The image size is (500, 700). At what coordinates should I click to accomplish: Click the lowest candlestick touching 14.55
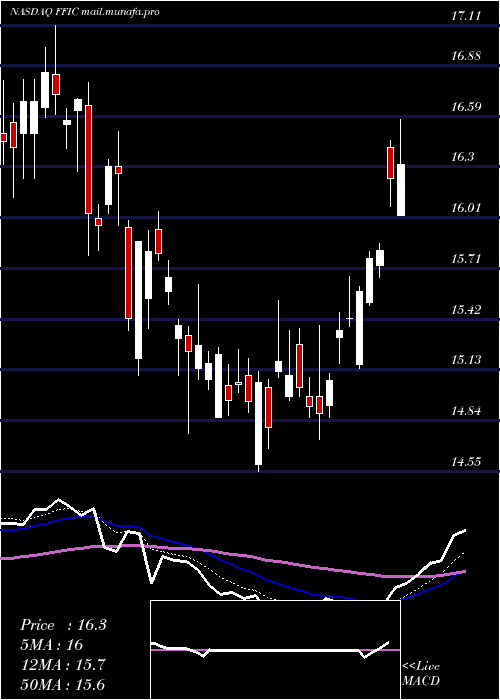pyautogui.click(x=258, y=421)
